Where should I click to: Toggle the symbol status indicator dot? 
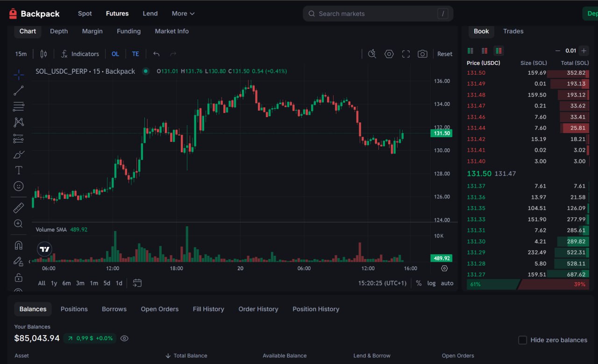click(146, 71)
